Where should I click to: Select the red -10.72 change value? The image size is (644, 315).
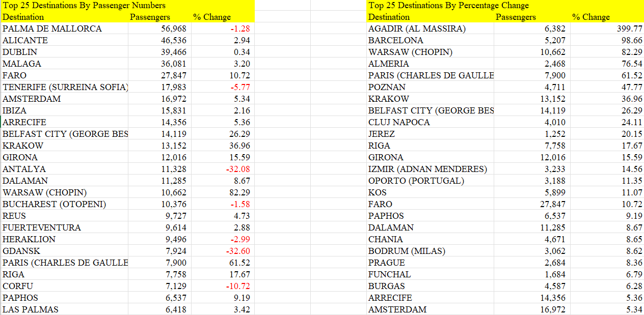tap(238, 286)
